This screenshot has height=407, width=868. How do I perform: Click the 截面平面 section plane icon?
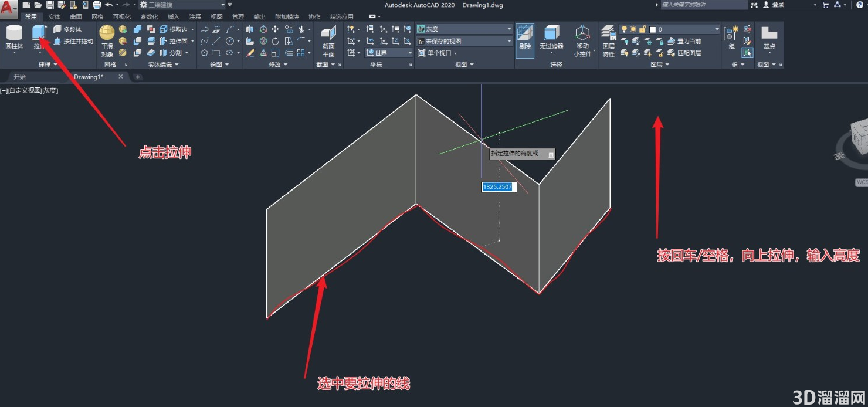(328, 40)
